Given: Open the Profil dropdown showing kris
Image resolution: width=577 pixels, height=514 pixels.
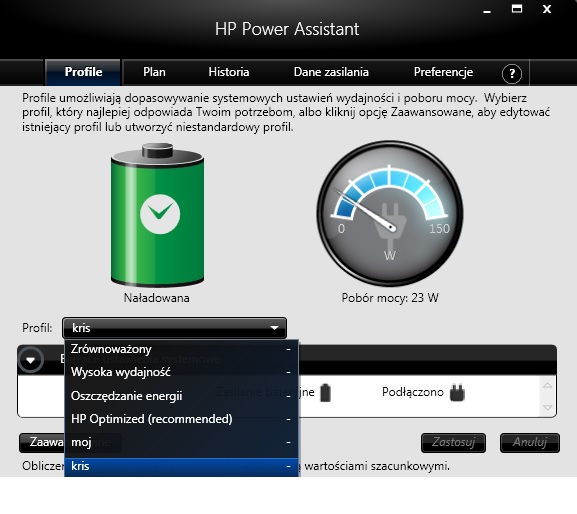Looking at the screenshot, I should (174, 328).
